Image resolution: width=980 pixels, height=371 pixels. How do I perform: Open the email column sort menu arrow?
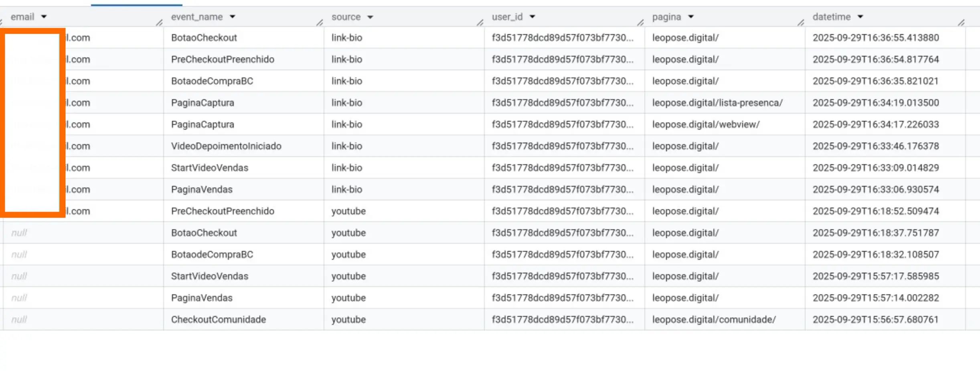click(x=44, y=17)
